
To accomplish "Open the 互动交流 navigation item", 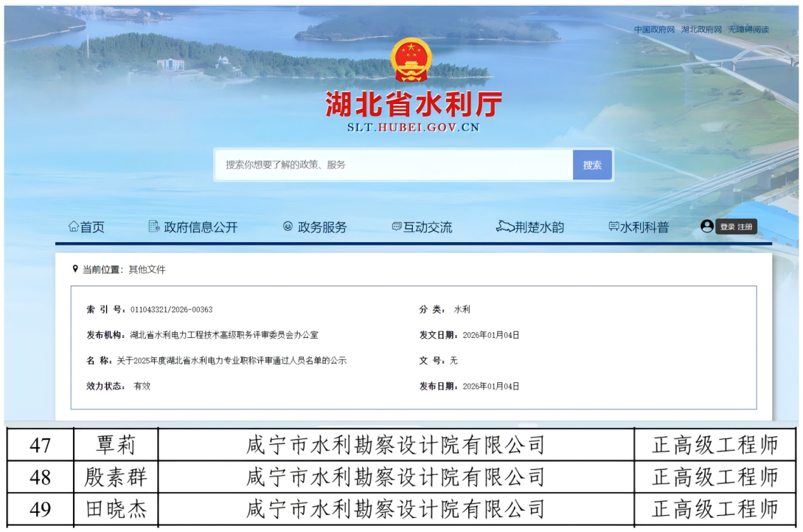I will click(x=428, y=227).
